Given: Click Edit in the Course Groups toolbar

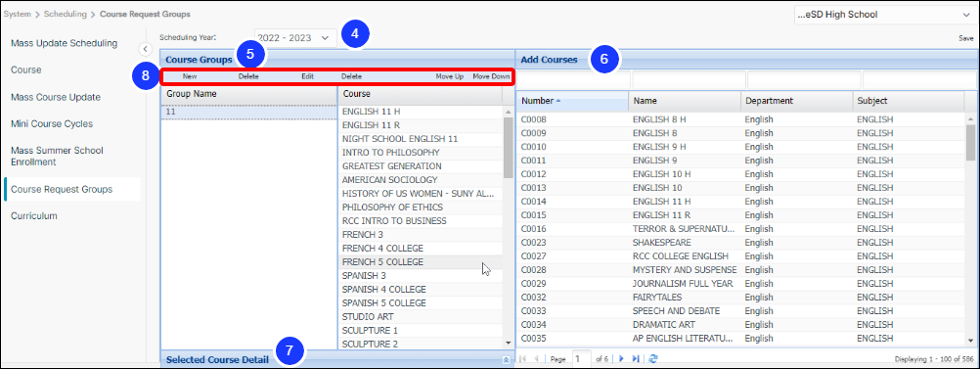Looking at the screenshot, I should (307, 76).
